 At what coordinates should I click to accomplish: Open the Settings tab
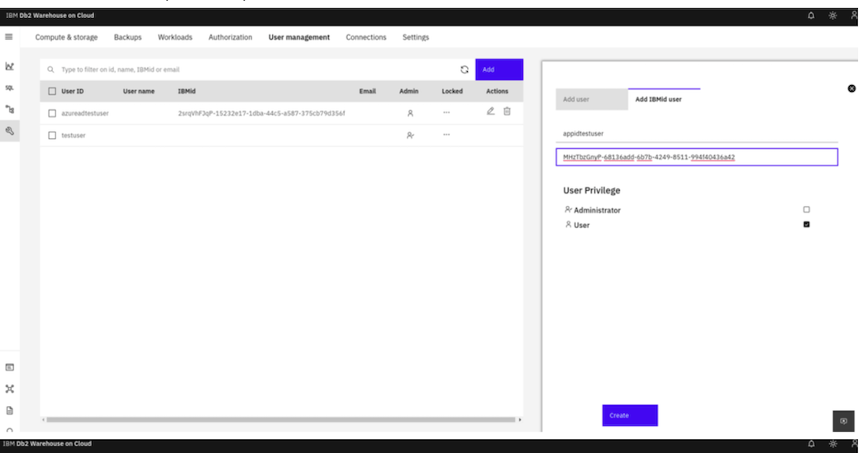(x=416, y=37)
